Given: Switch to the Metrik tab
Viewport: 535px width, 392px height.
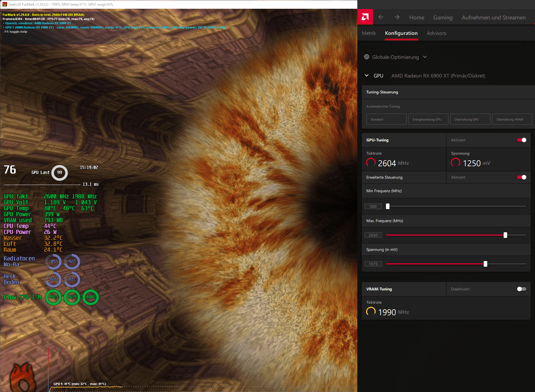Looking at the screenshot, I should [x=369, y=33].
